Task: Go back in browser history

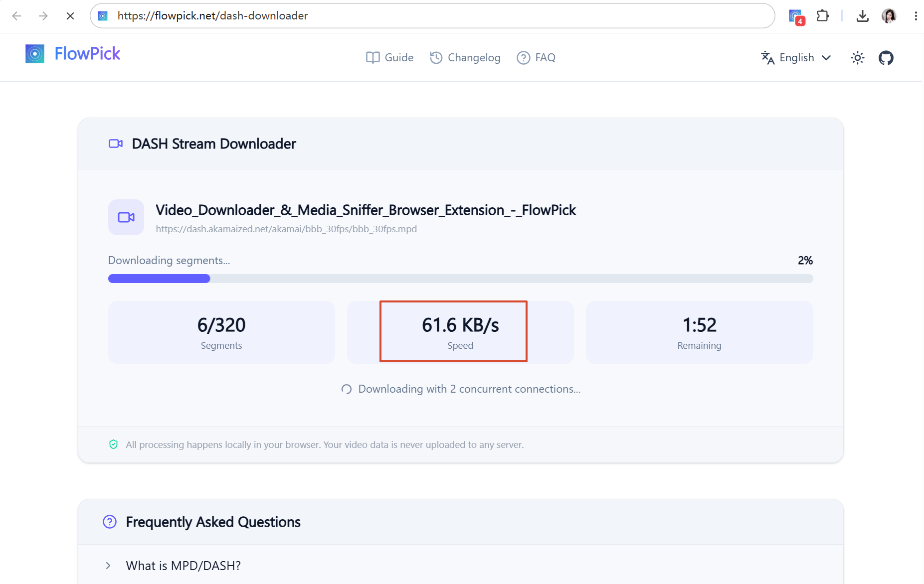Action: coord(16,16)
